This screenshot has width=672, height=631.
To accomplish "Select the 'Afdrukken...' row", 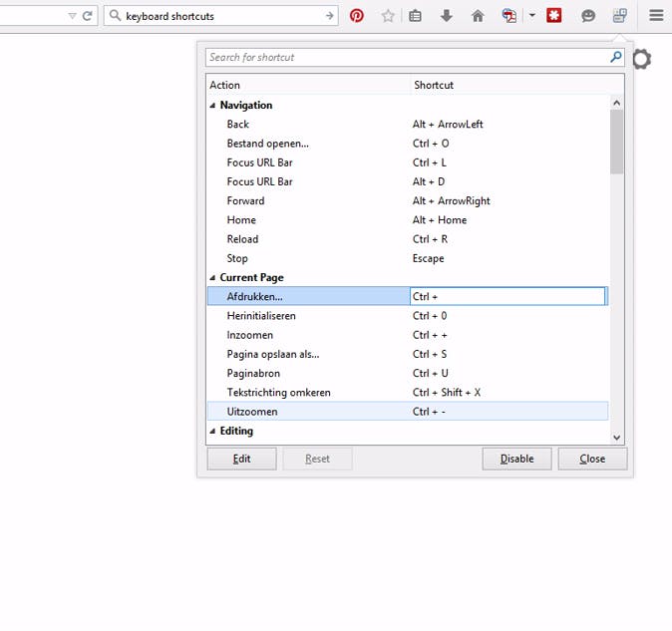I will coord(408,296).
